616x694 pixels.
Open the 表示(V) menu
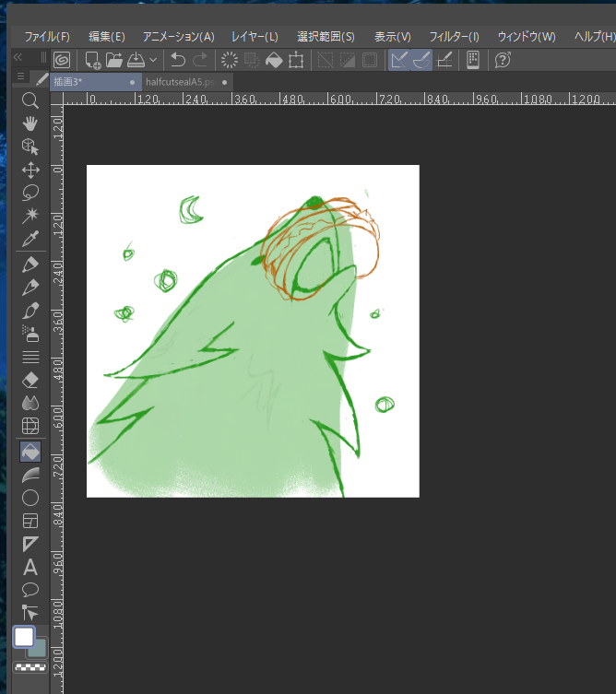(392, 36)
